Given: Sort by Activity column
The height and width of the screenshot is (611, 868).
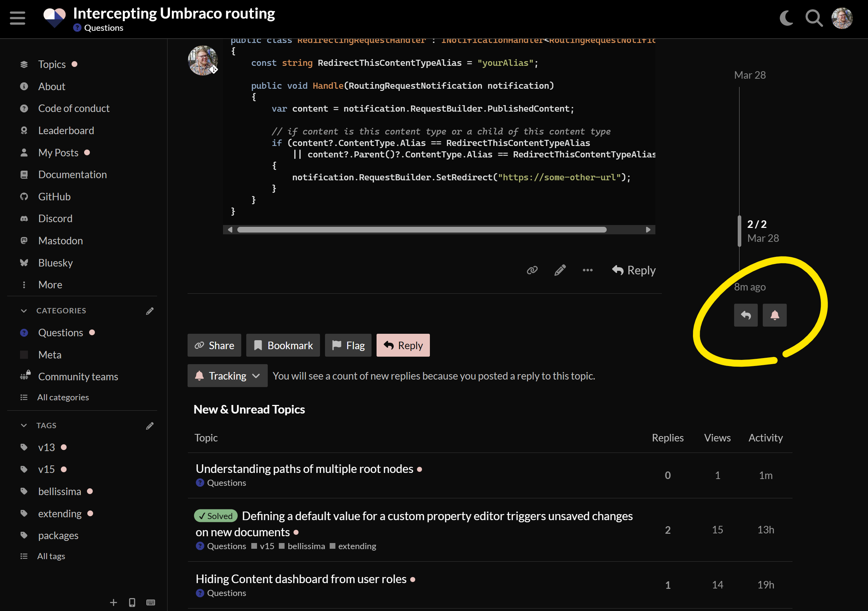Looking at the screenshot, I should [766, 438].
